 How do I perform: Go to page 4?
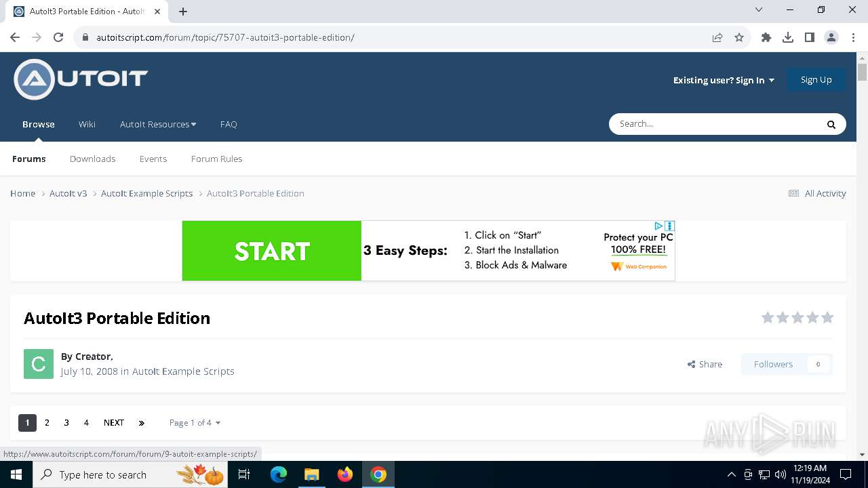pos(86,423)
